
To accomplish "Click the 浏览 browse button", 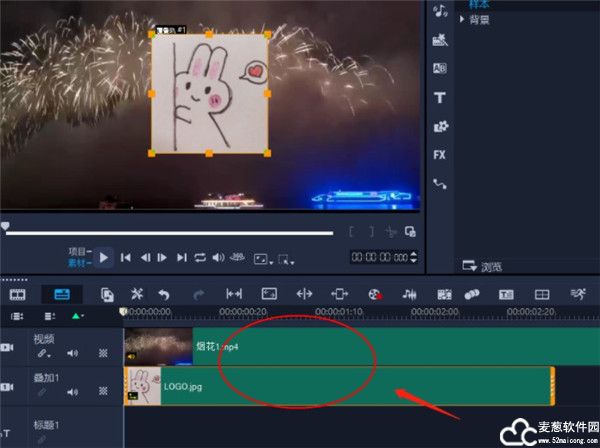I will coord(480,266).
